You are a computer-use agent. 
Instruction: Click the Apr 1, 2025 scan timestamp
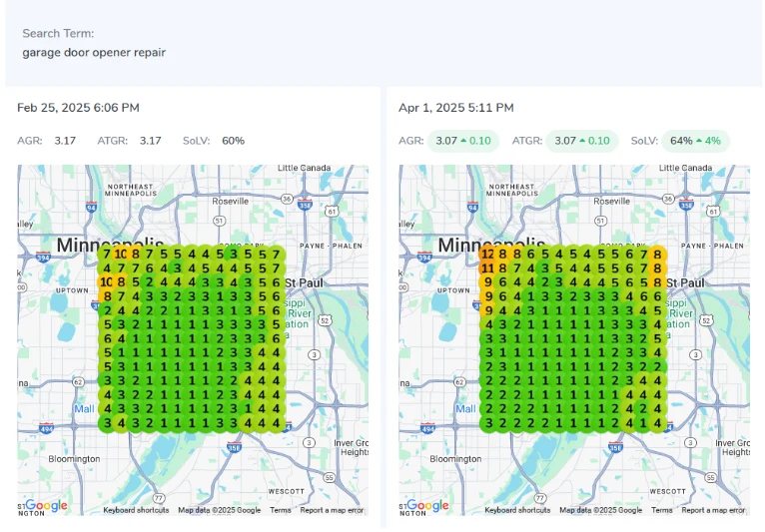456,108
